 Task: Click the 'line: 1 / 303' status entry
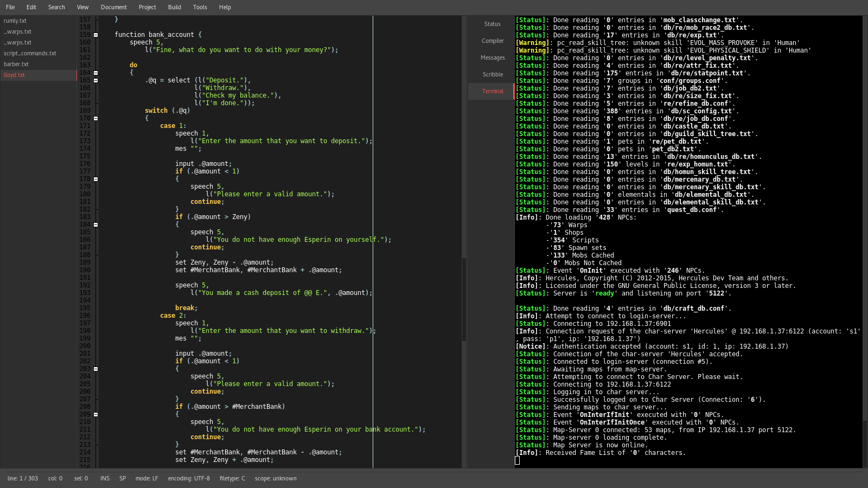click(x=23, y=478)
